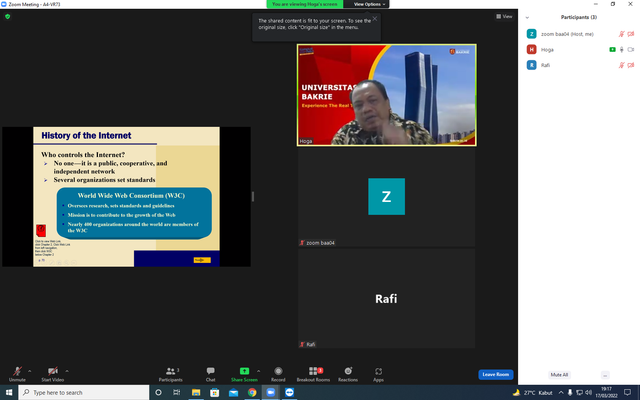Select Hoga in the participants list
Image resolution: width=640 pixels, height=400 pixels.
pos(579,49)
